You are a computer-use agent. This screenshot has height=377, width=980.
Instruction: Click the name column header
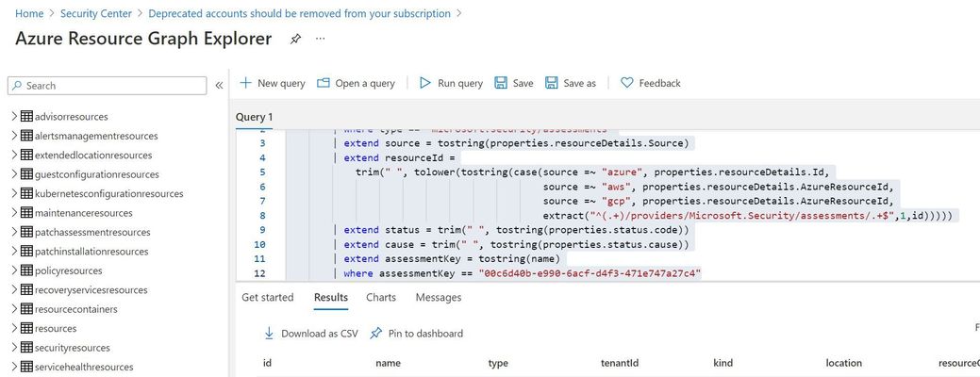pyautogui.click(x=388, y=363)
